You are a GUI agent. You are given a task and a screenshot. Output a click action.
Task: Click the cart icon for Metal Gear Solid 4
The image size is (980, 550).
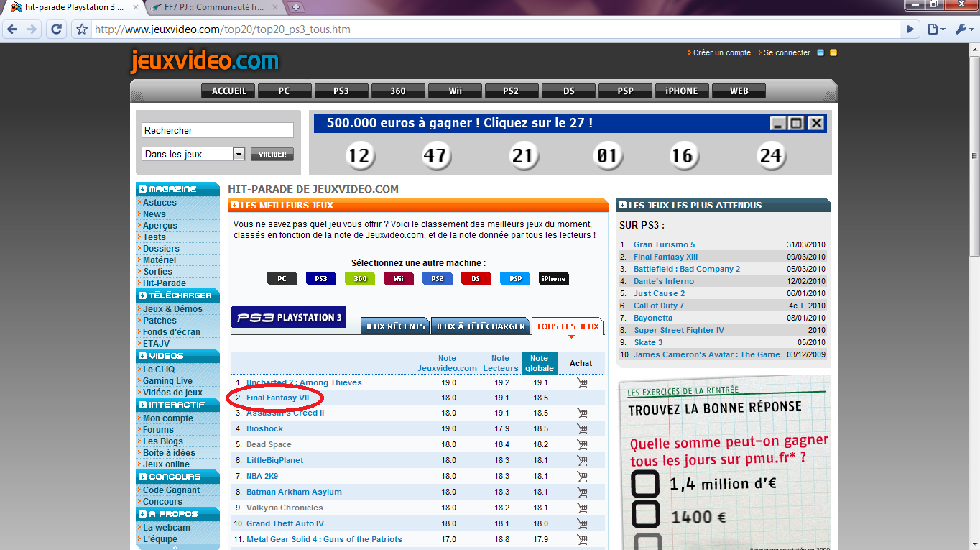582,539
